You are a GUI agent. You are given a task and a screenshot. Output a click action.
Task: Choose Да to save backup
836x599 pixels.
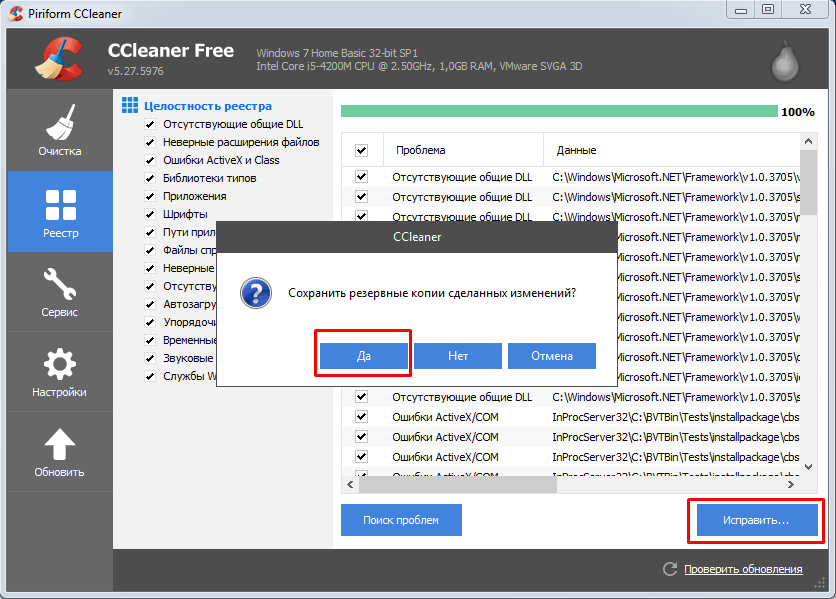pyautogui.click(x=363, y=356)
